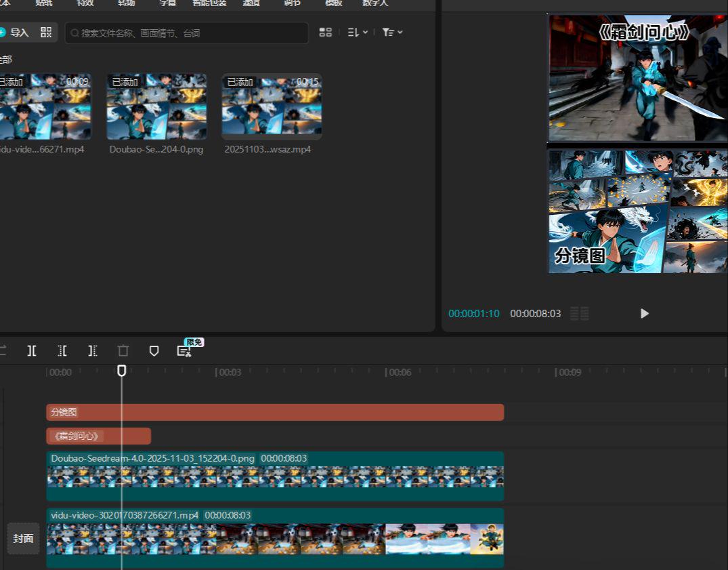This screenshot has width=728, height=570.
Task: Select the trim right of playhead tool
Action: 93,350
